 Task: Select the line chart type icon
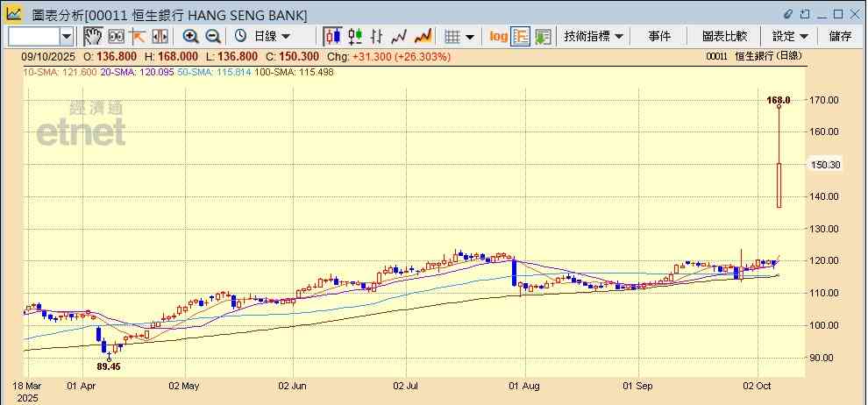click(x=400, y=36)
